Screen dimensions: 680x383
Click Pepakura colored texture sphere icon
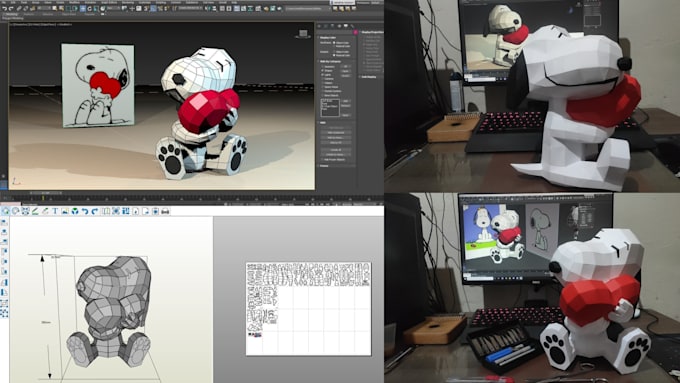click(x=75, y=211)
